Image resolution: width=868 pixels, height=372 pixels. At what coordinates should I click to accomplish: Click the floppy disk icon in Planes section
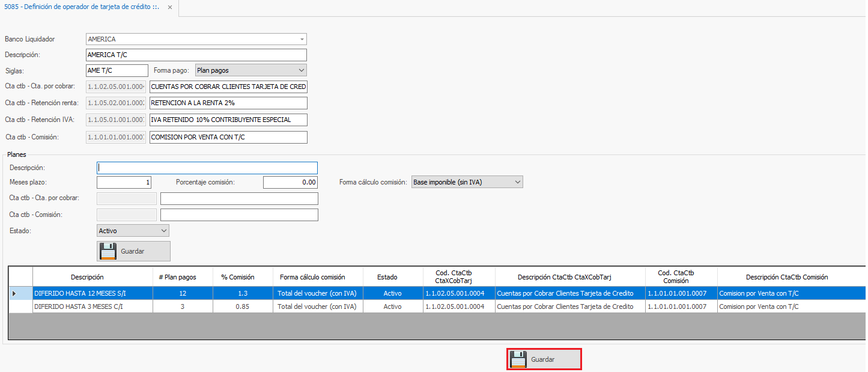[x=108, y=251]
